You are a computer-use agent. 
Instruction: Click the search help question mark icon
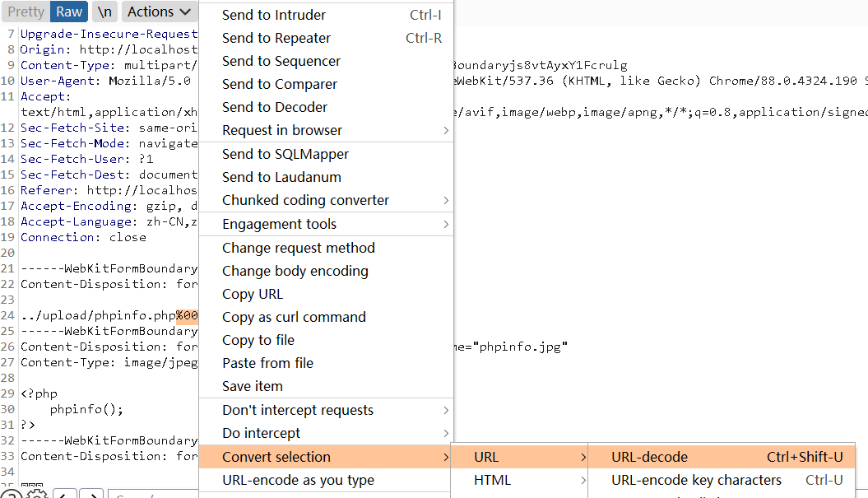[12, 495]
